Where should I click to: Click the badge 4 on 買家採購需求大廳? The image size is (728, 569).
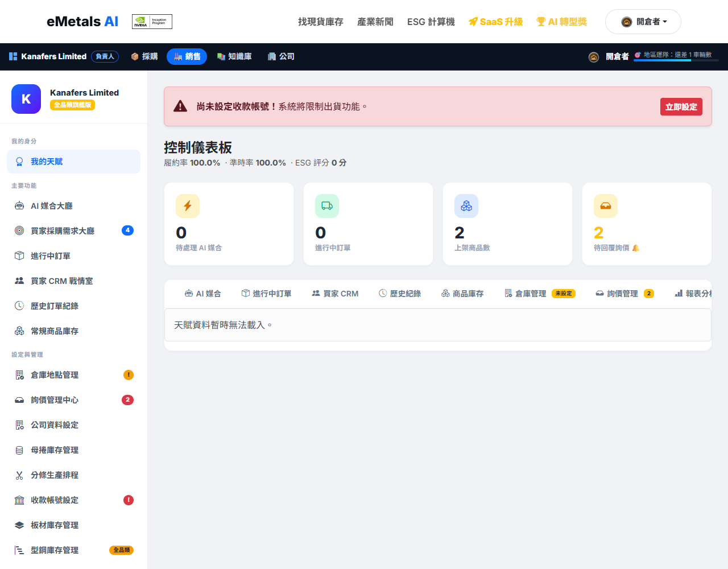[x=127, y=230]
